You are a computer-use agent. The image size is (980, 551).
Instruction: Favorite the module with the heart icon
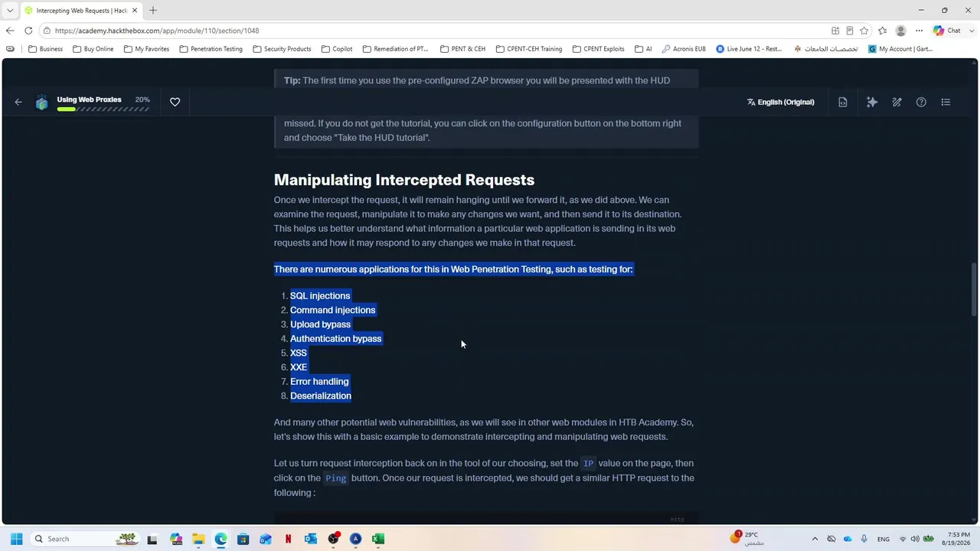pyautogui.click(x=175, y=102)
